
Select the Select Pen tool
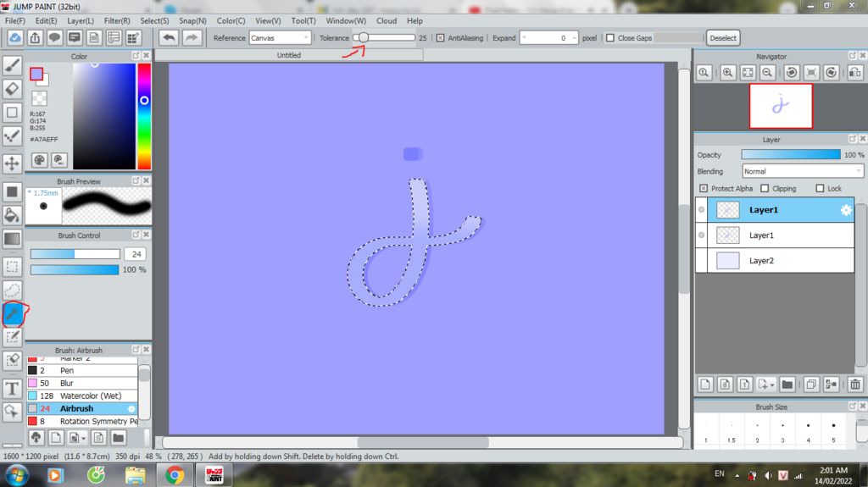tap(12, 337)
